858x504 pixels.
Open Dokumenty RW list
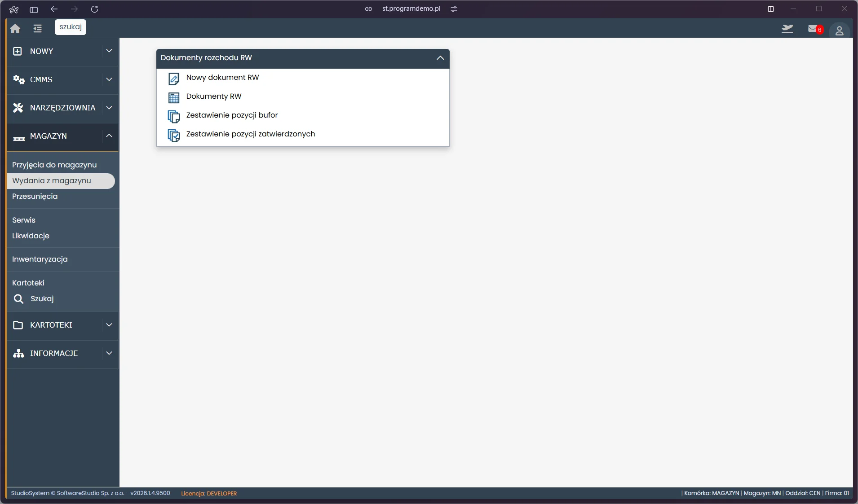pyautogui.click(x=214, y=96)
